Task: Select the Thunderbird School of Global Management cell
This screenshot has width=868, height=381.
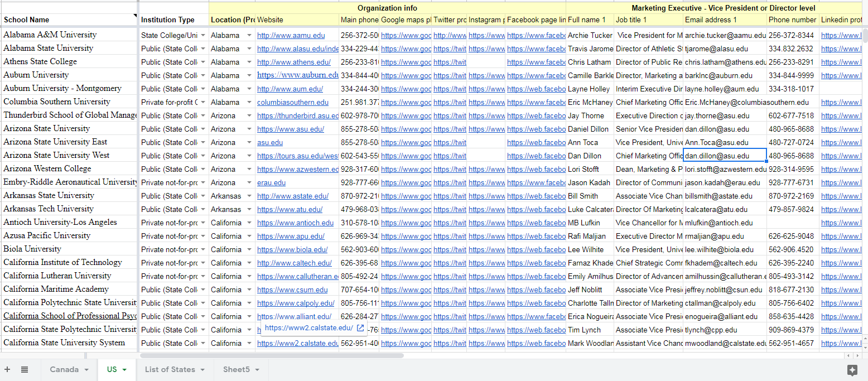Action: (x=69, y=115)
